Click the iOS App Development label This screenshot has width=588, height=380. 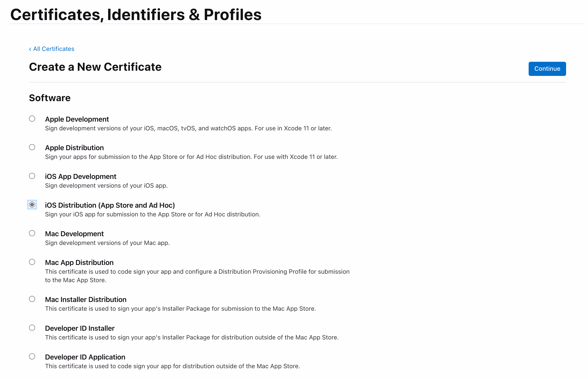click(81, 177)
